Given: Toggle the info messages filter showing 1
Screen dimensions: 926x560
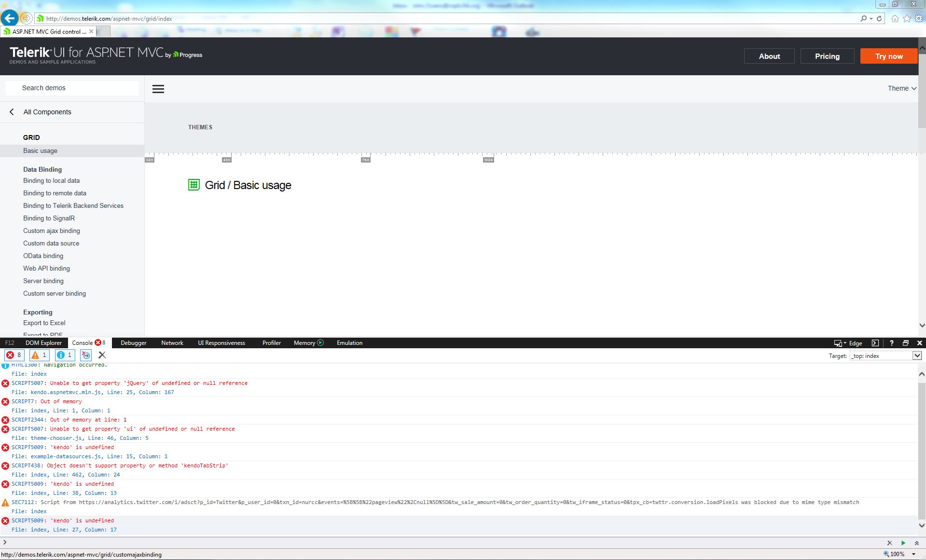Looking at the screenshot, I should click(64, 355).
